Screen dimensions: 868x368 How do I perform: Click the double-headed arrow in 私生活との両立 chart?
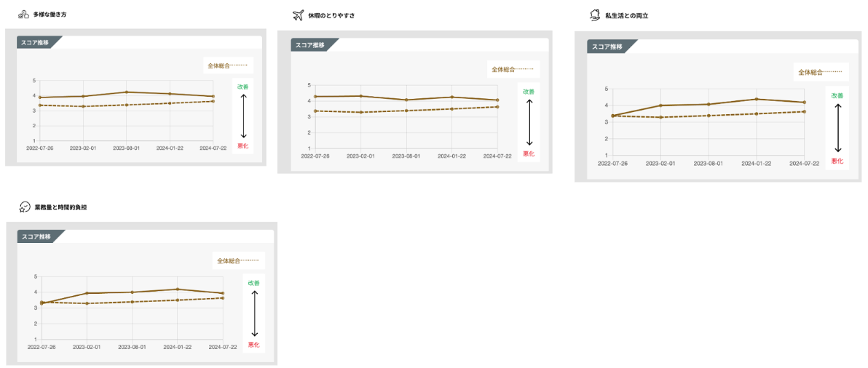(x=837, y=128)
